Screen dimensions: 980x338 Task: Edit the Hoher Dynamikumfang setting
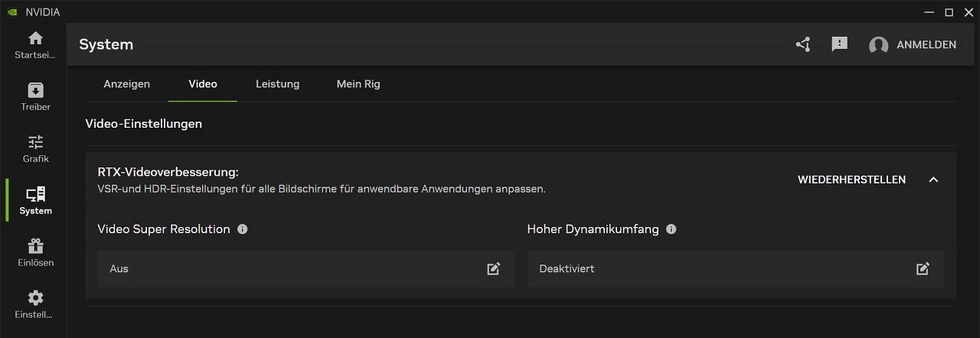pyautogui.click(x=923, y=268)
